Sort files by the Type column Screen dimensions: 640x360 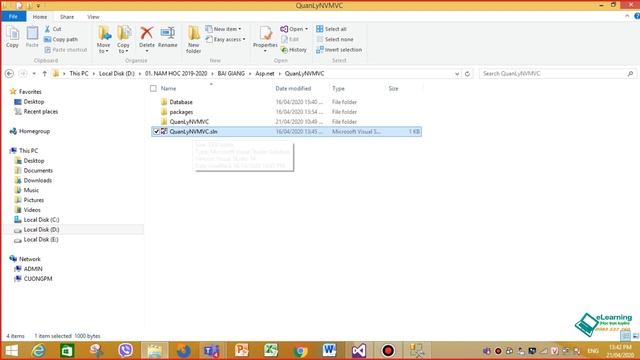[338, 88]
